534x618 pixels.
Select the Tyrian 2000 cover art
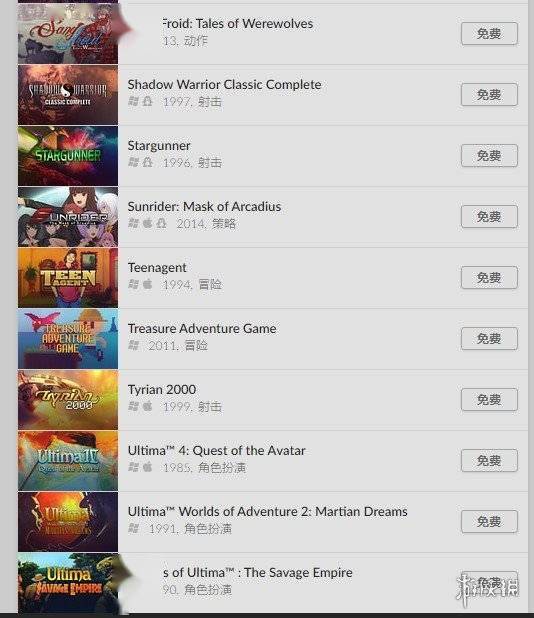click(x=68, y=400)
